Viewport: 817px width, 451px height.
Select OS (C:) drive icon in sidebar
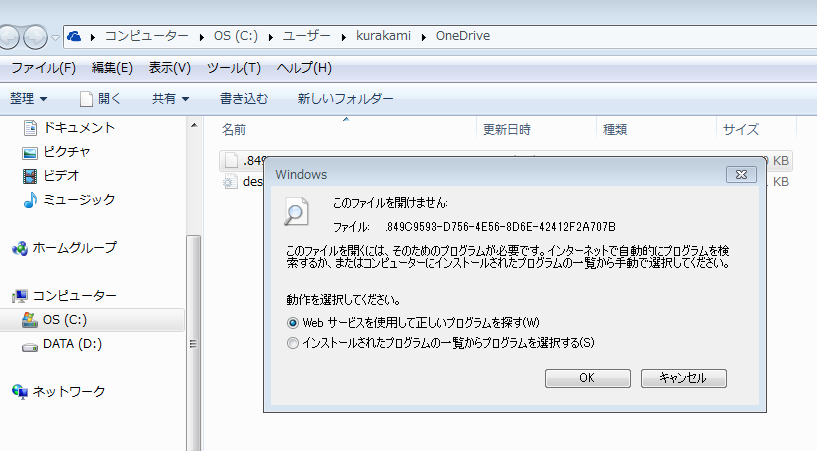30,320
